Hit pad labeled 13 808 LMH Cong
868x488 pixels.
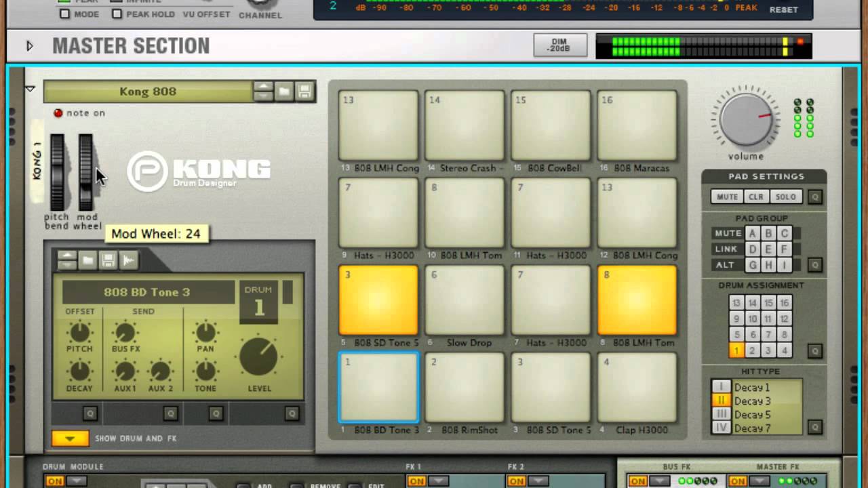tap(378, 126)
